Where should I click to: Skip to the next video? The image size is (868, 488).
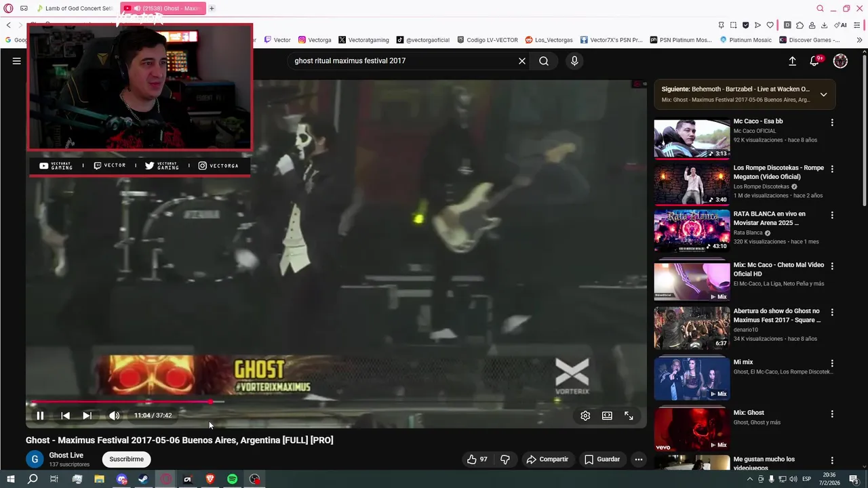[87, 415]
